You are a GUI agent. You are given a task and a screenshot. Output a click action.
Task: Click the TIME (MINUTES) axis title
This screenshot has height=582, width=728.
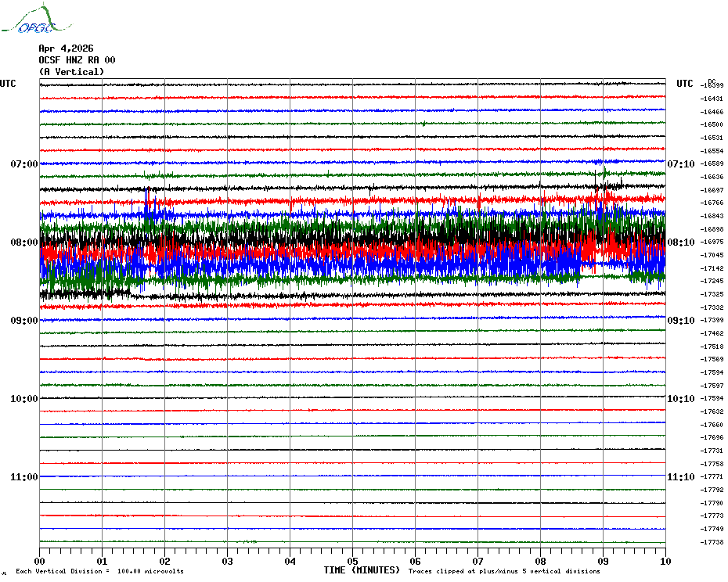click(362, 570)
